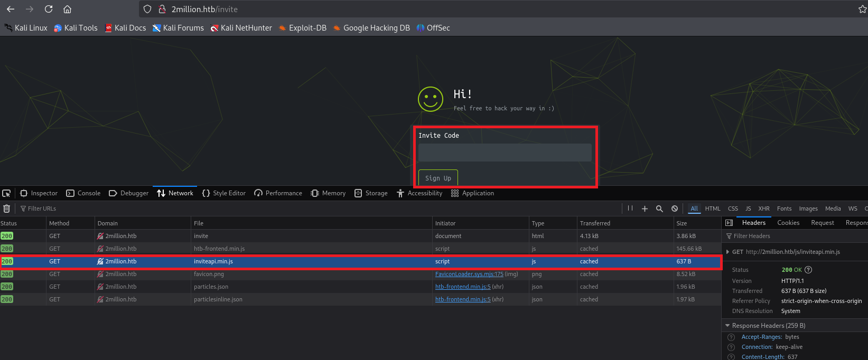The width and height of the screenshot is (868, 360).
Task: Toggle the JS request type filter
Action: 748,209
